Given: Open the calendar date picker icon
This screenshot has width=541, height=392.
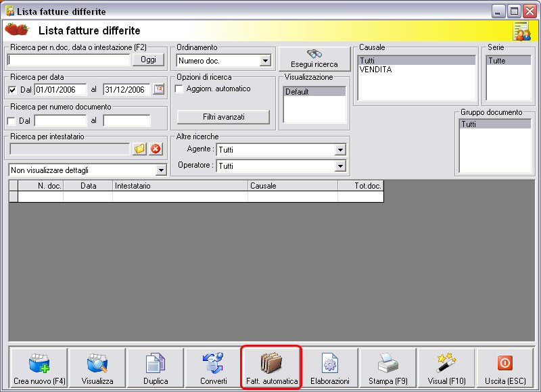Looking at the screenshot, I should [x=159, y=89].
